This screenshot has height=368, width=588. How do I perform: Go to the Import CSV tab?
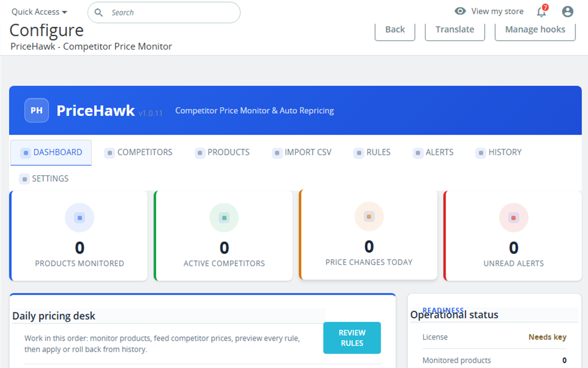click(302, 153)
